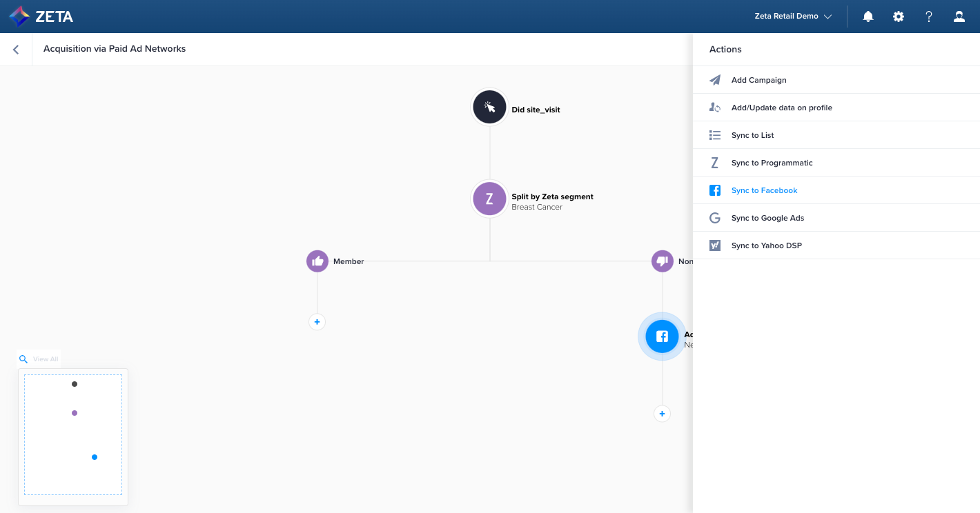This screenshot has width=980, height=513.
Task: Click the Did site_visit trigger node
Action: tap(489, 108)
